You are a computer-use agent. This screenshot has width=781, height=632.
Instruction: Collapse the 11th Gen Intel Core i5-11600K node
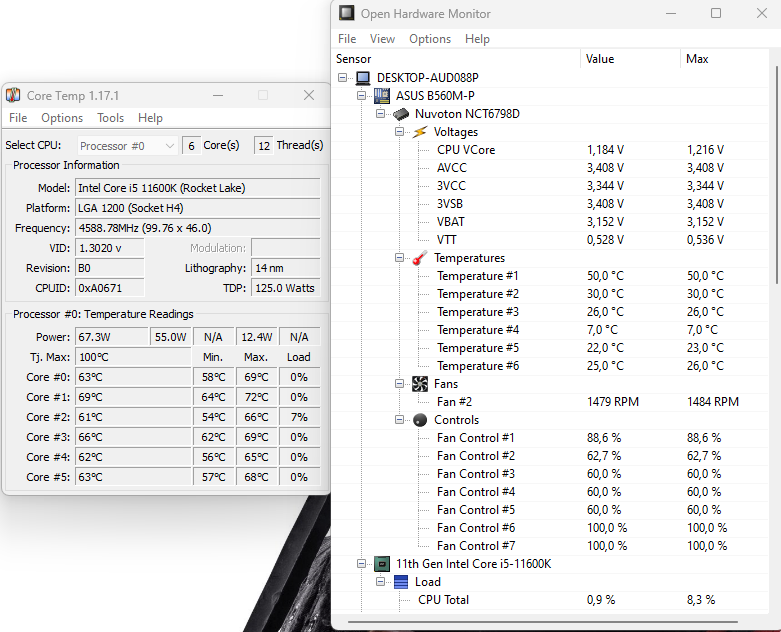click(x=362, y=564)
